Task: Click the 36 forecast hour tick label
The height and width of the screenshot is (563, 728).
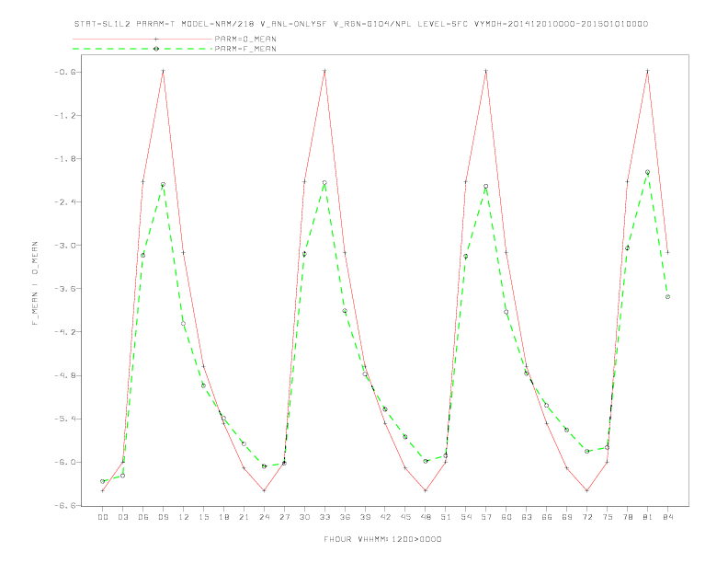Action: (345, 517)
